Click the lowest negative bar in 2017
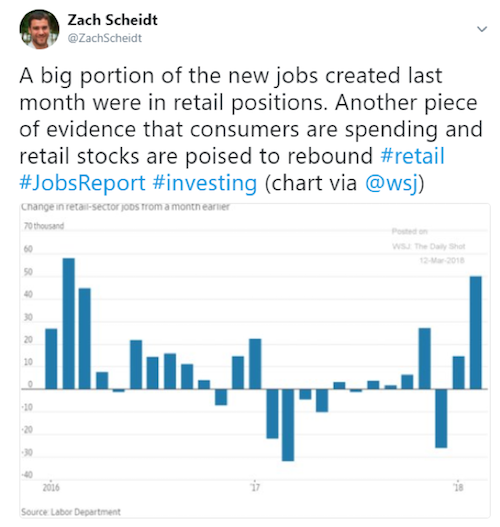This screenshot has width=500, height=527. (288, 425)
